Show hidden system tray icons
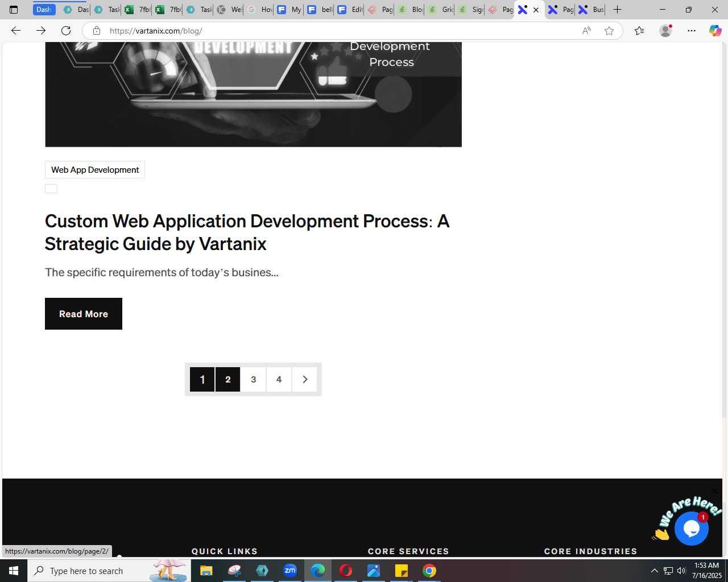 (x=654, y=571)
